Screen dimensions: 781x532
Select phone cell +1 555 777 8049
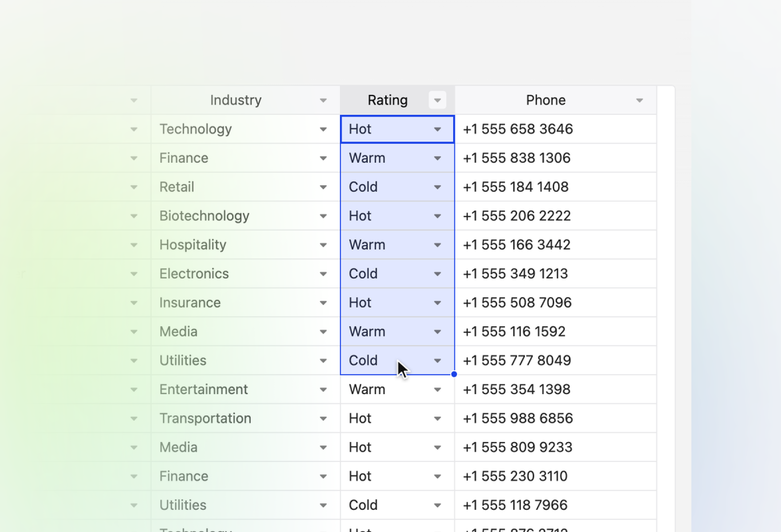556,360
